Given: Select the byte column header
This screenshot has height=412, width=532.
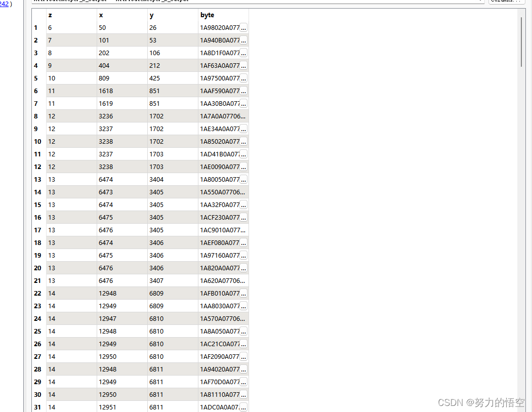Looking at the screenshot, I should point(223,15).
